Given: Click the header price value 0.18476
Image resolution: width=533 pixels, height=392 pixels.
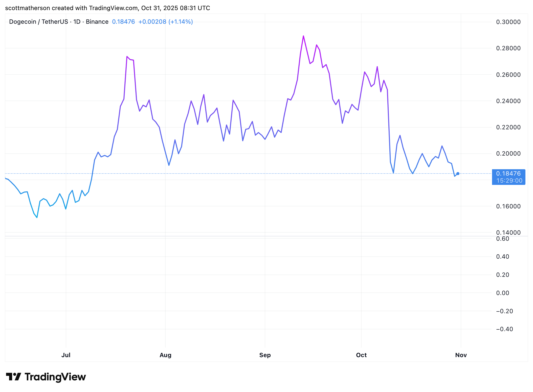Looking at the screenshot, I should pos(123,22).
